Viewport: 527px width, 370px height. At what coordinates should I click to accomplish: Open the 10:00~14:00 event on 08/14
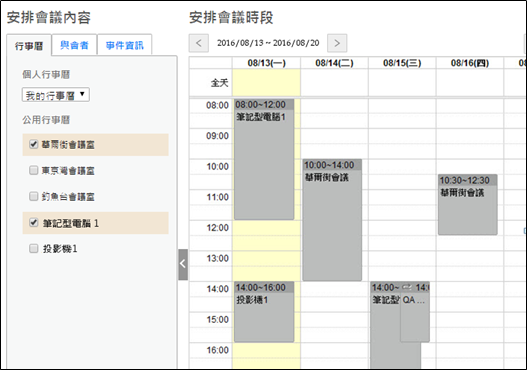coord(332,220)
